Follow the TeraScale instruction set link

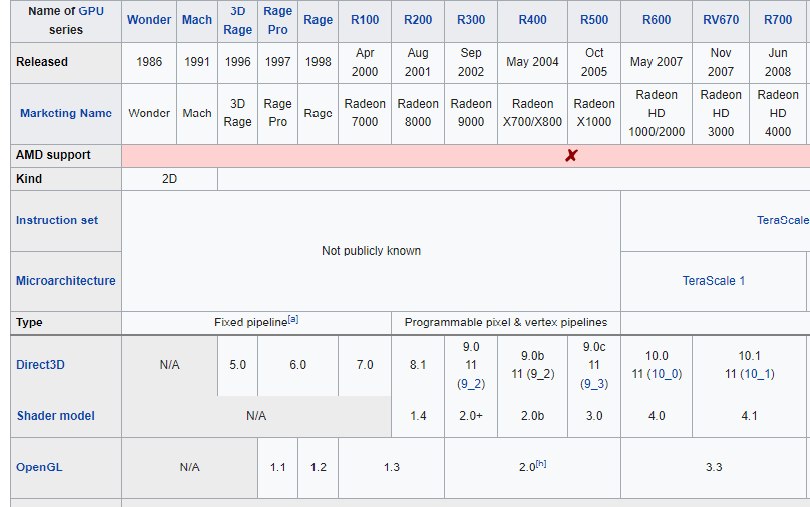(x=783, y=220)
